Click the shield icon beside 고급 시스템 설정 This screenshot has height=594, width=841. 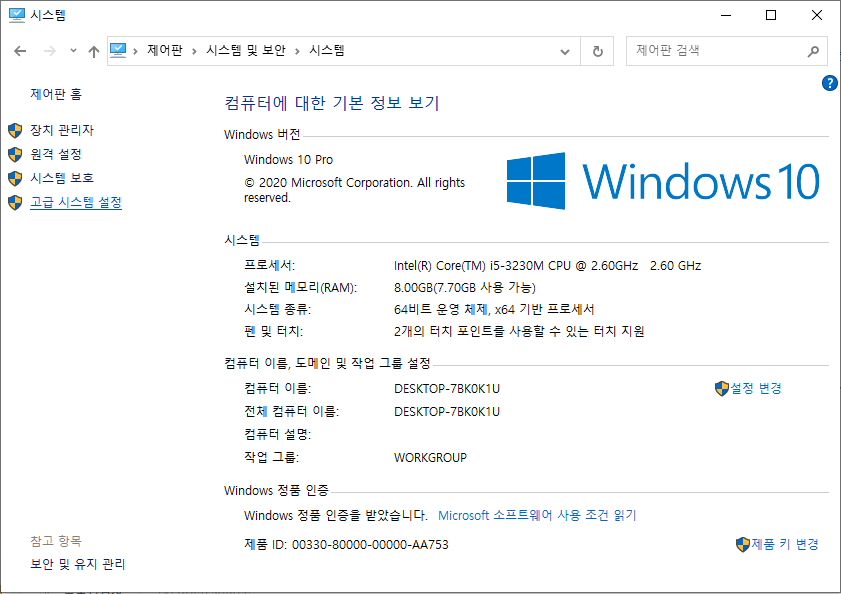[15, 202]
